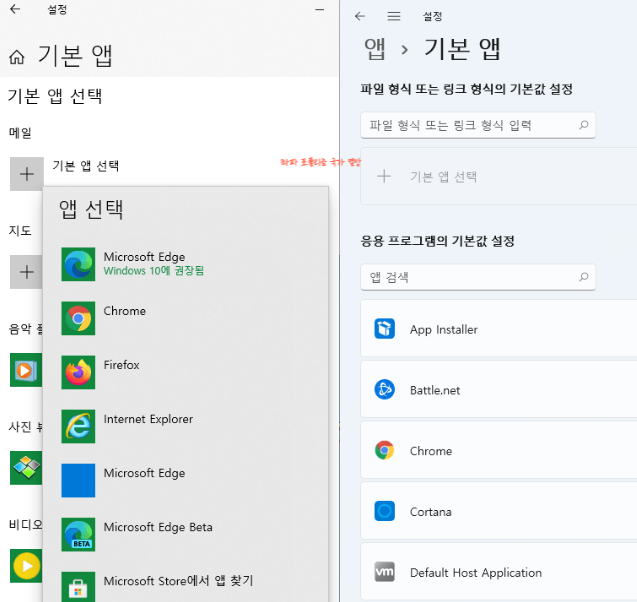Select Firefox text entry in popup

pos(121,365)
